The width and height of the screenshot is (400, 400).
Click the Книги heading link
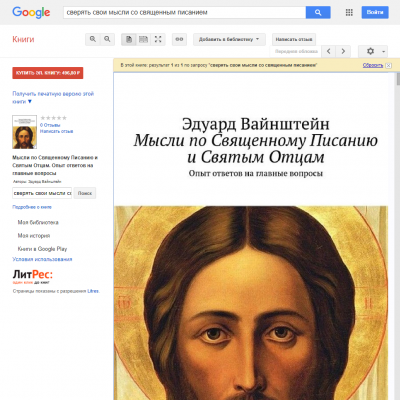23,39
